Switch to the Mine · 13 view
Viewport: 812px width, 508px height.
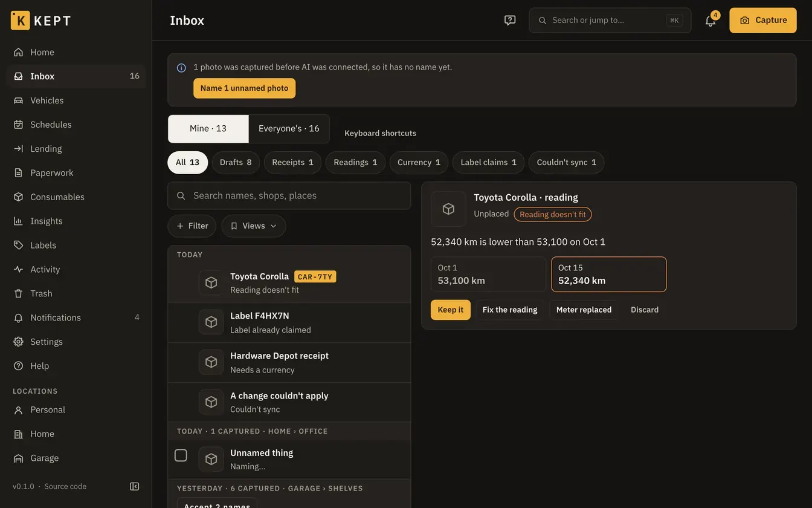coord(208,129)
